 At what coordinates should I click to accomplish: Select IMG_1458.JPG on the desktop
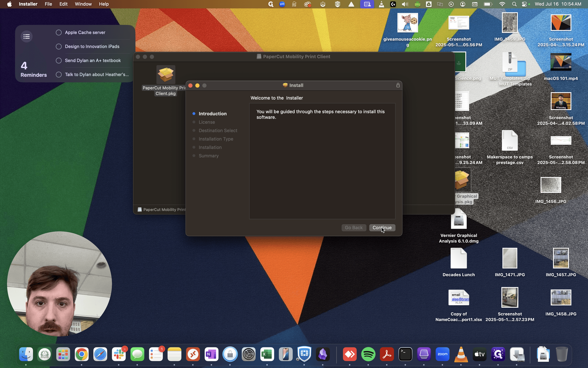point(561,298)
